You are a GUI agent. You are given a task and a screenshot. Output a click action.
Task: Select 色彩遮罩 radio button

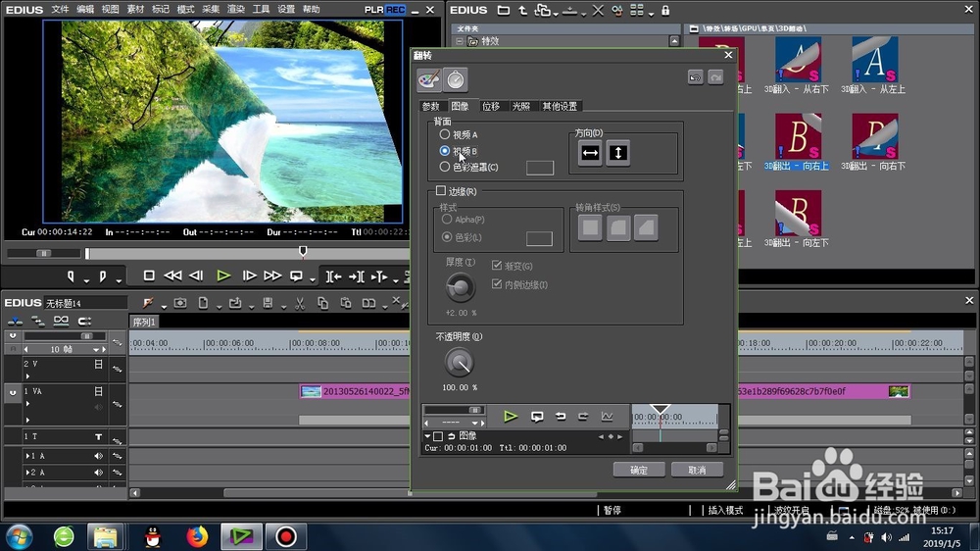tap(444, 167)
